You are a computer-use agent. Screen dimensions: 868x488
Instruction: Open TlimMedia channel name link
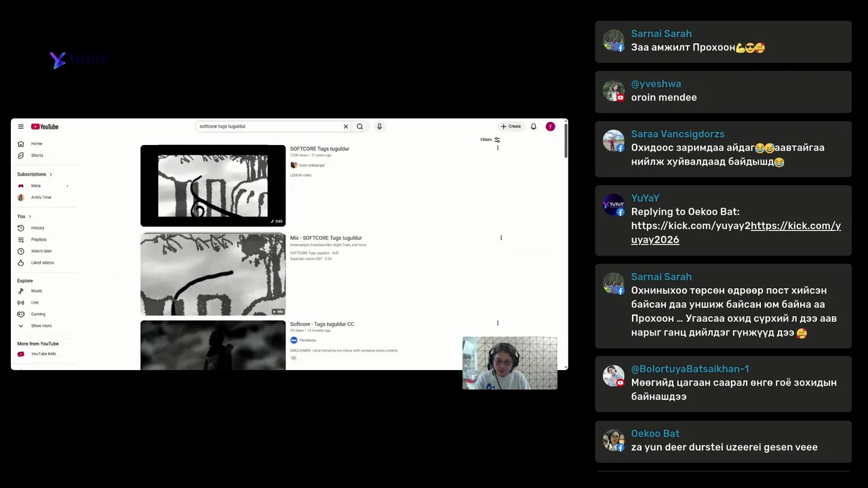[x=308, y=340]
